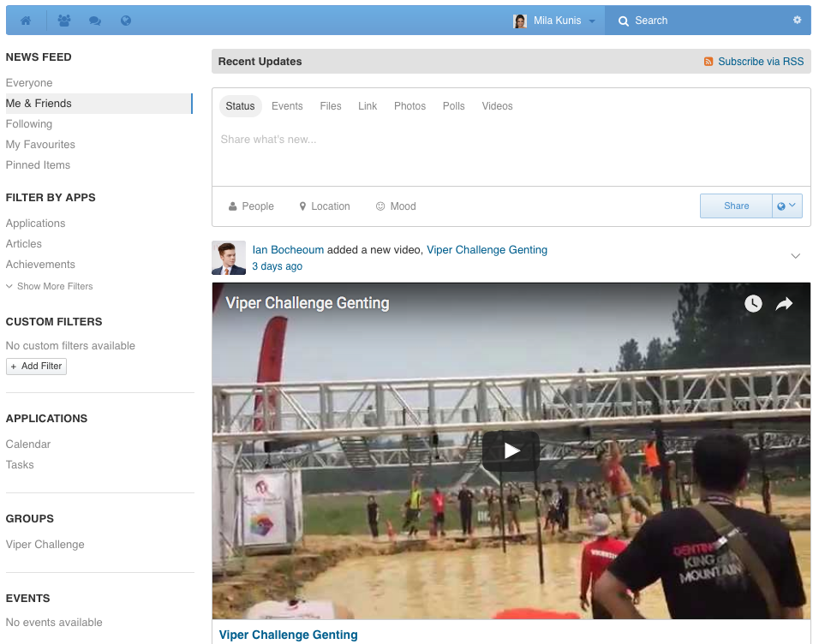This screenshot has width=819, height=644.
Task: Click the video share arrow icon
Action: click(784, 304)
